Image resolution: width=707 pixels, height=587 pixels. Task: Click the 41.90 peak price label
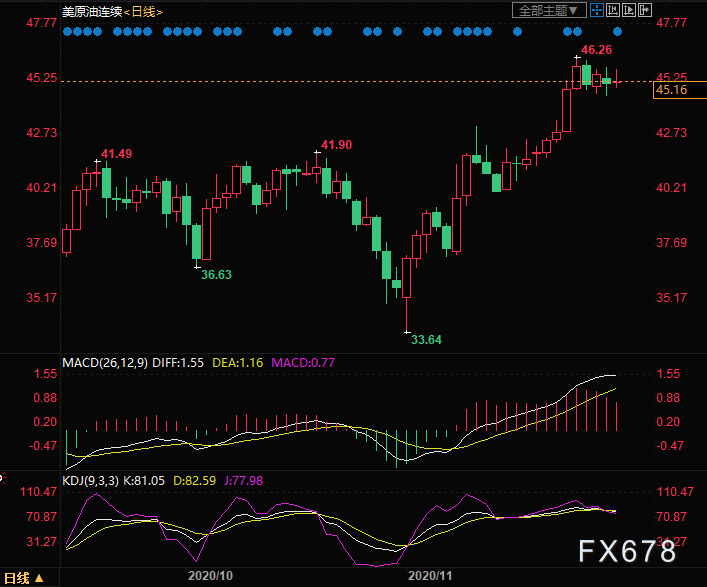(336, 145)
